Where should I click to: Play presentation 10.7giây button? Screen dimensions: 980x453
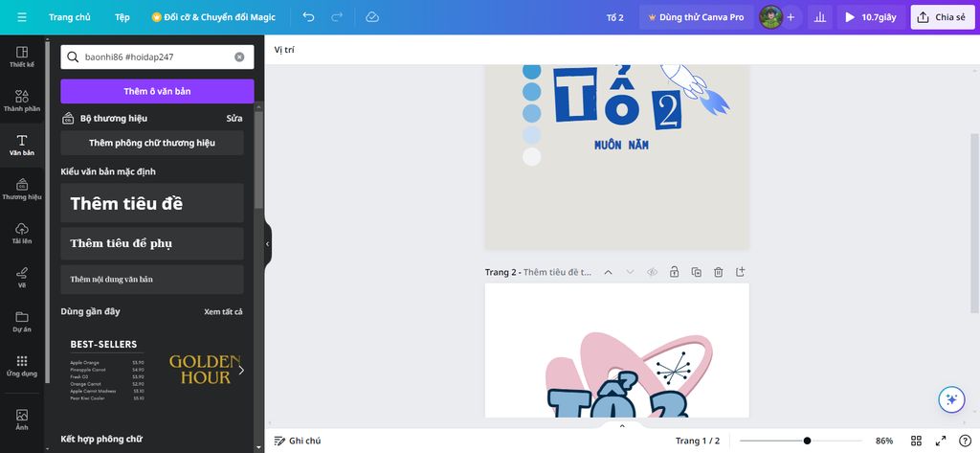point(871,17)
